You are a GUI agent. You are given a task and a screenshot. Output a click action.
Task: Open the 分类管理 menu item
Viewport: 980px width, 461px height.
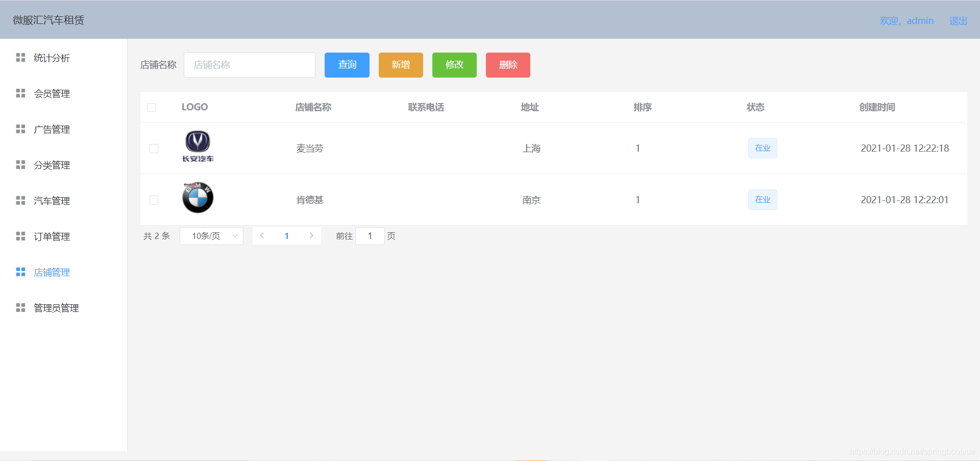click(63, 165)
